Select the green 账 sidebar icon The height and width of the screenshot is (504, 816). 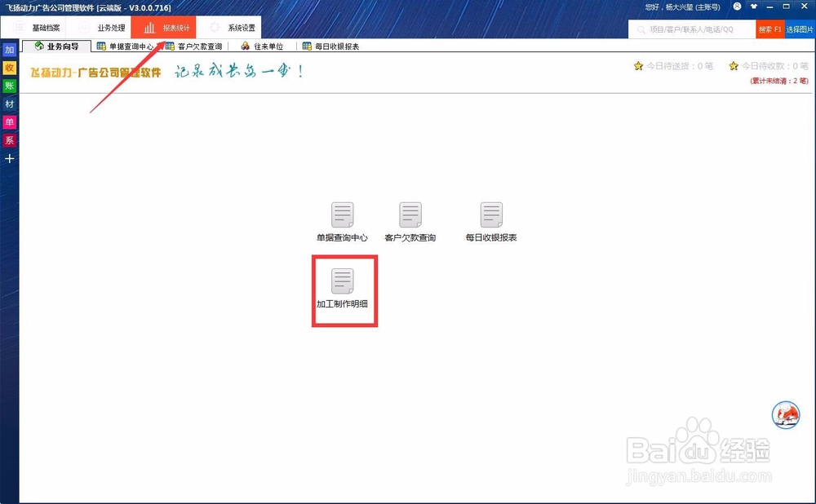(x=9, y=86)
